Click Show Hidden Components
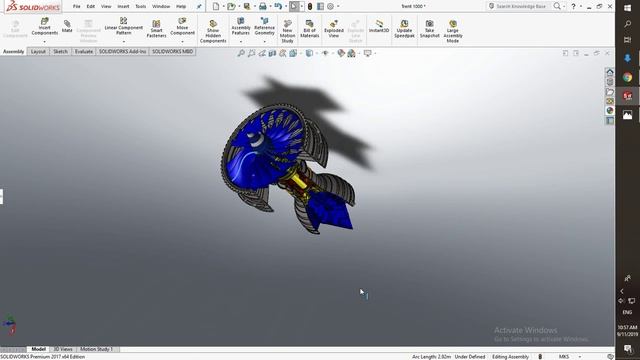 click(213, 31)
